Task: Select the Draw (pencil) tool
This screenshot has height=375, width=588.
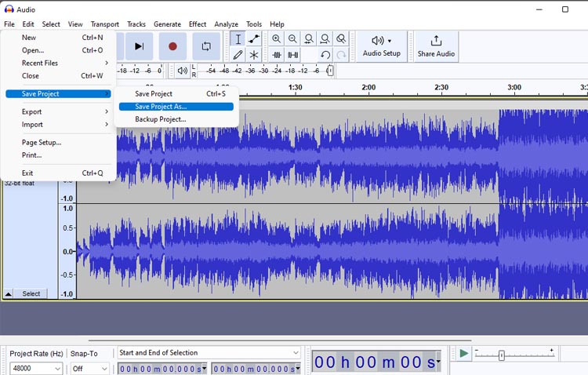Action: point(238,55)
